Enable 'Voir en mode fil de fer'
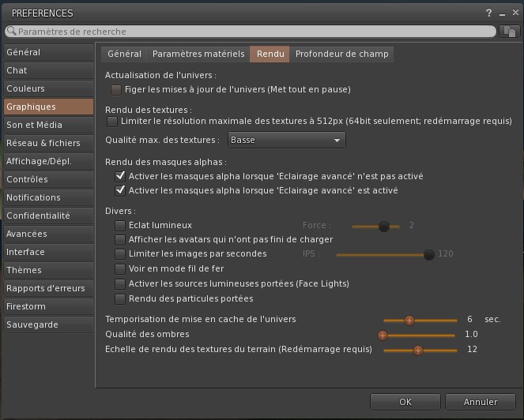 pyautogui.click(x=120, y=269)
